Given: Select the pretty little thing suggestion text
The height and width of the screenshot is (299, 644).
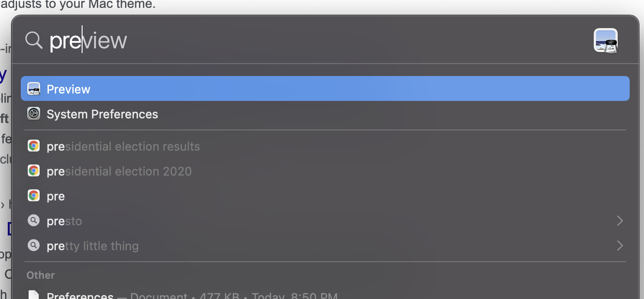Looking at the screenshot, I should [x=92, y=246].
